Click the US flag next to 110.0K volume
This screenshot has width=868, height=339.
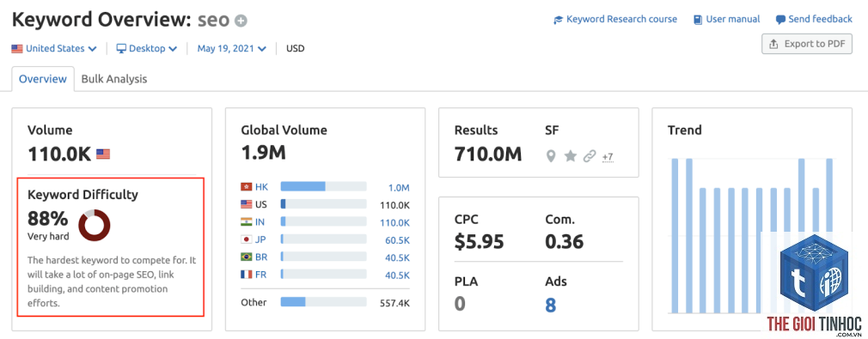[103, 154]
